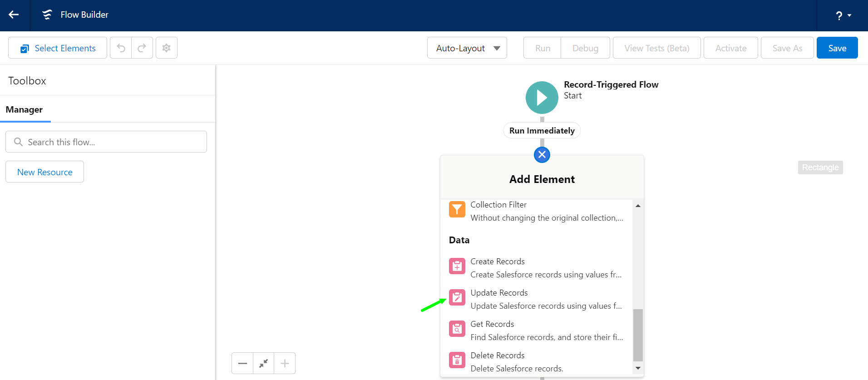The height and width of the screenshot is (380, 868).
Task: Click the Delete Records label
Action: [498, 355]
